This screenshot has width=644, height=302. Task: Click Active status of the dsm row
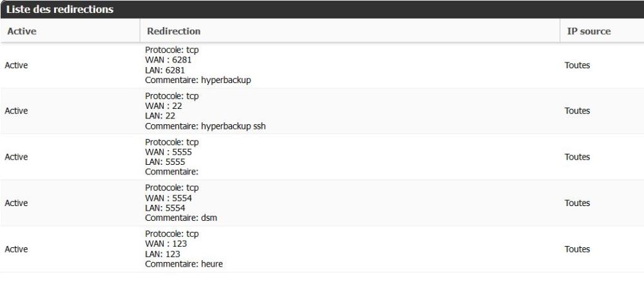pyautogui.click(x=16, y=203)
